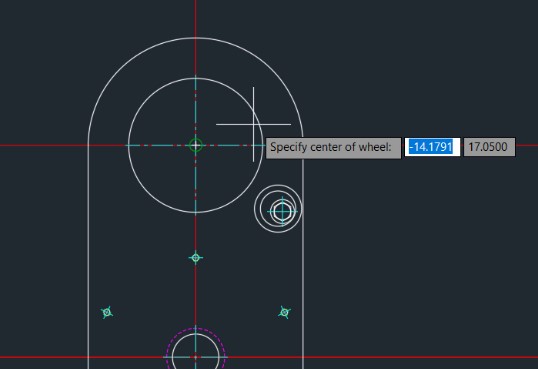Click the 'Specify center of wheel' prompt tooltip

click(x=334, y=148)
